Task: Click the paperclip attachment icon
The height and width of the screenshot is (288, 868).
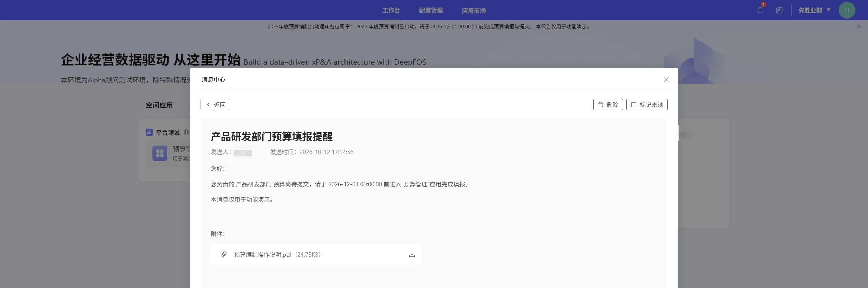Action: tap(224, 254)
